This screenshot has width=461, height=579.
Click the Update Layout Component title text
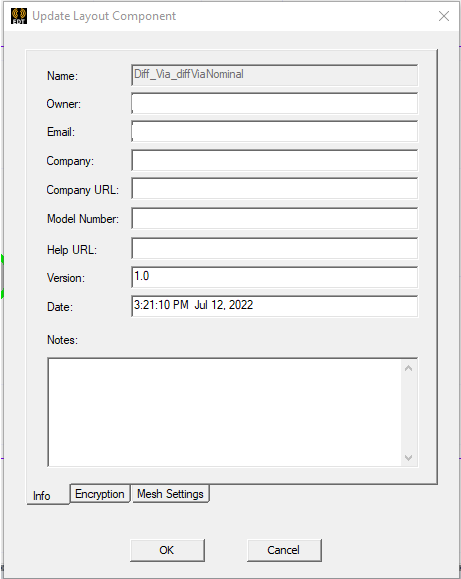[x=104, y=16]
